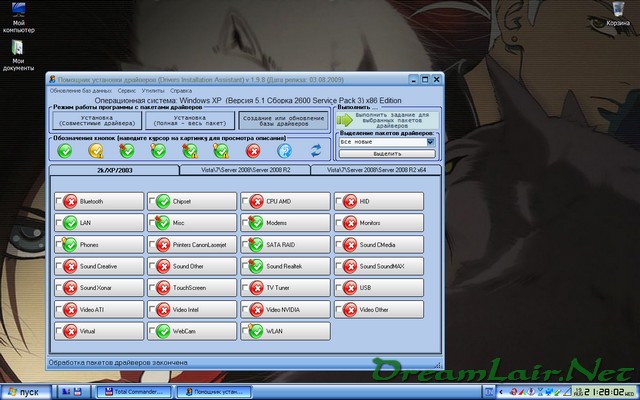The width and height of the screenshot is (640, 400).
Task: Switch to the Vista/7/Server 2008/Server 2008 R2 tab
Action: [x=244, y=171]
